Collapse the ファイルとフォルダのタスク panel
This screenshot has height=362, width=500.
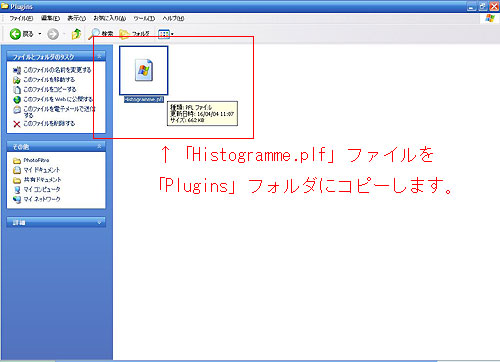coord(99,56)
